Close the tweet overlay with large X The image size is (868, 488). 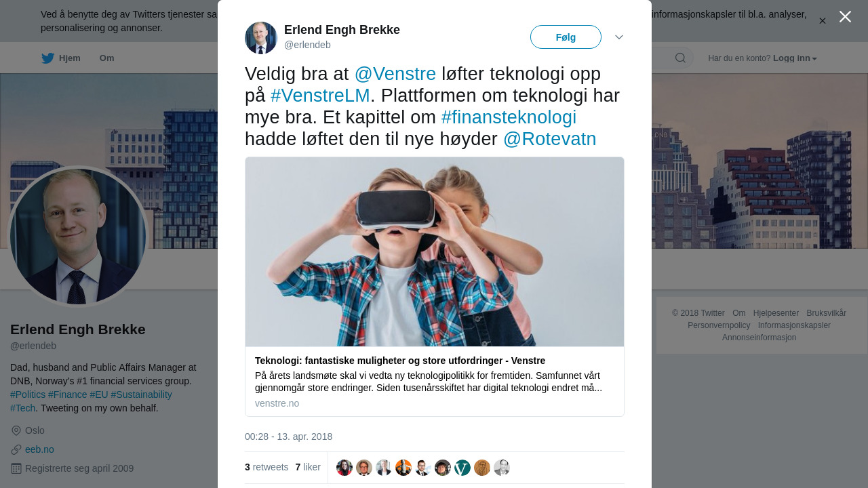(845, 16)
